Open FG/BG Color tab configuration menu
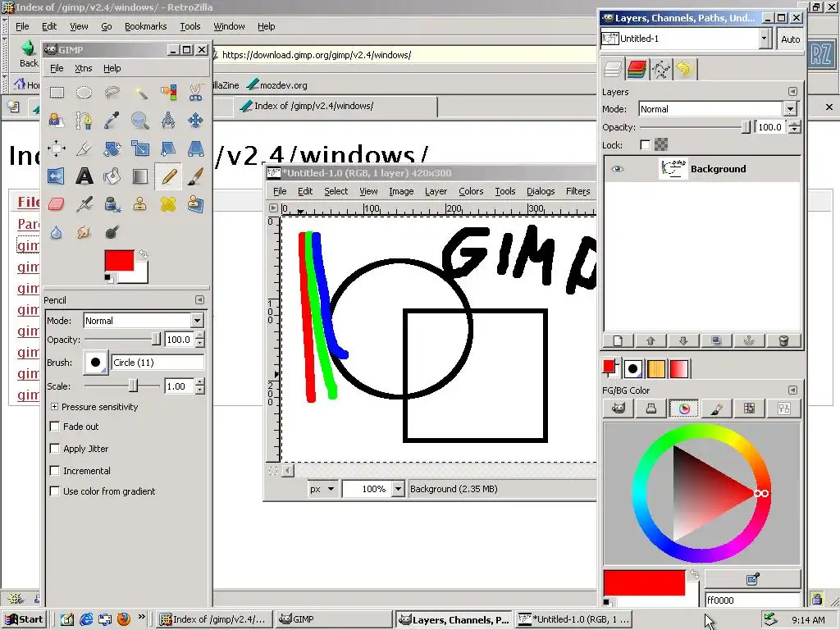The height and width of the screenshot is (630, 840). (x=792, y=390)
